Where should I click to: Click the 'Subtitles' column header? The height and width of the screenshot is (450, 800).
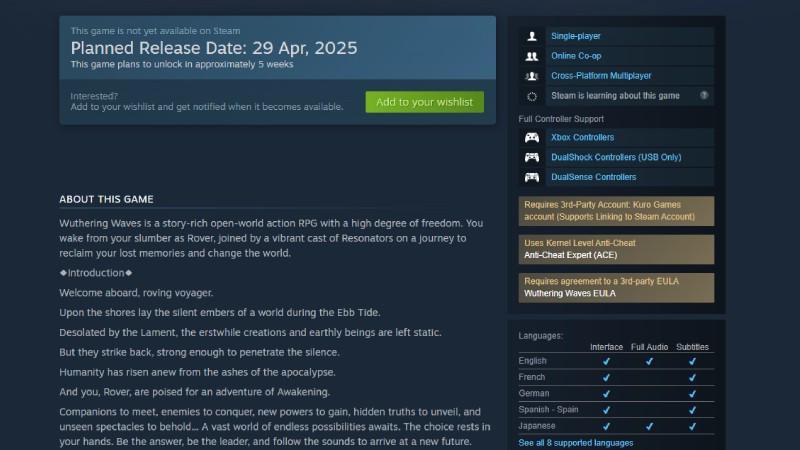coord(692,347)
